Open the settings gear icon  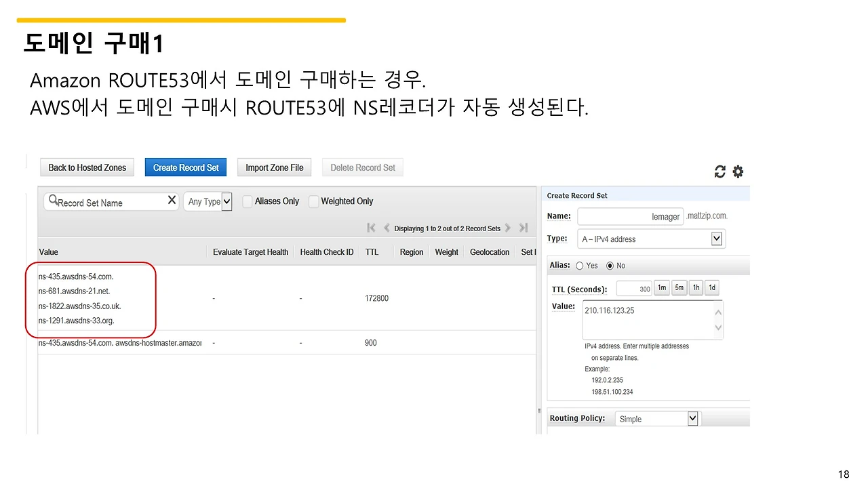coord(738,172)
